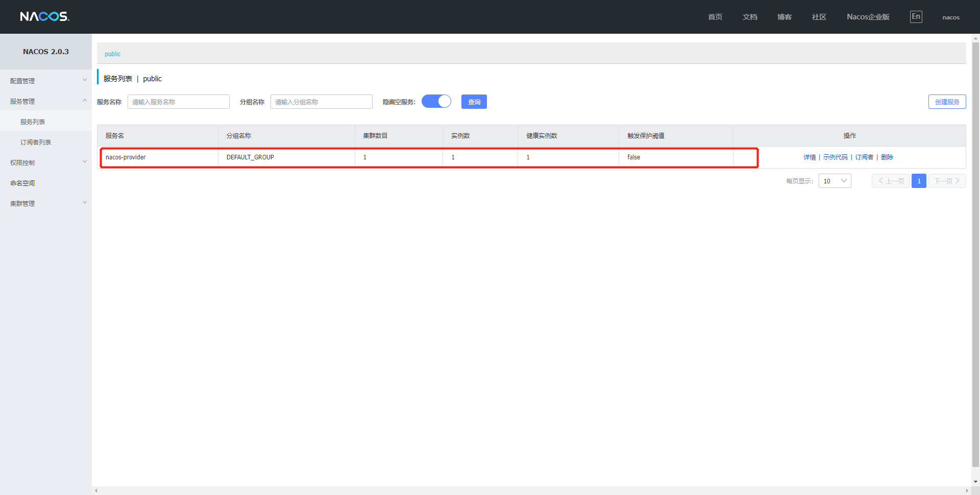Click the scroll down arrow
This screenshot has width=980, height=495.
click(975, 482)
